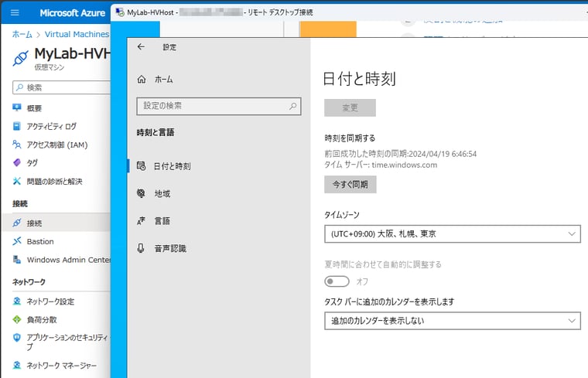Click the time server text time.windows.com
The image size is (588, 378).
pos(404,165)
